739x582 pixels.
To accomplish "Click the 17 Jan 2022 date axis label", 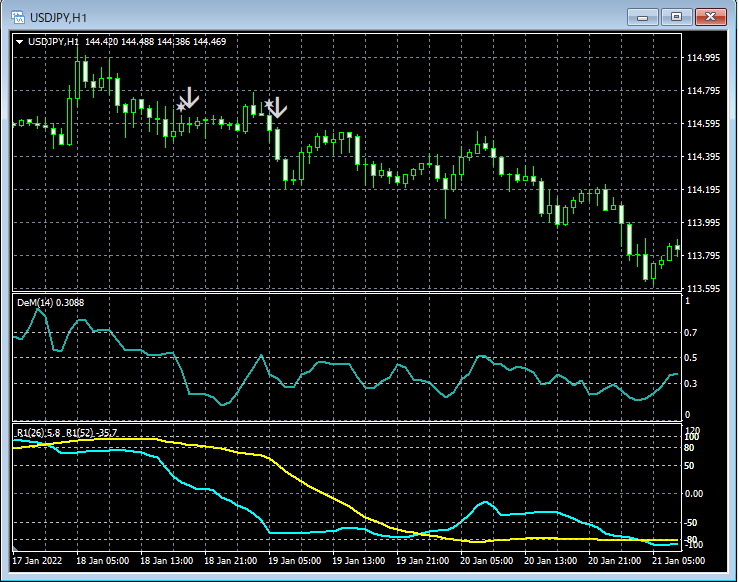I will pos(37,561).
